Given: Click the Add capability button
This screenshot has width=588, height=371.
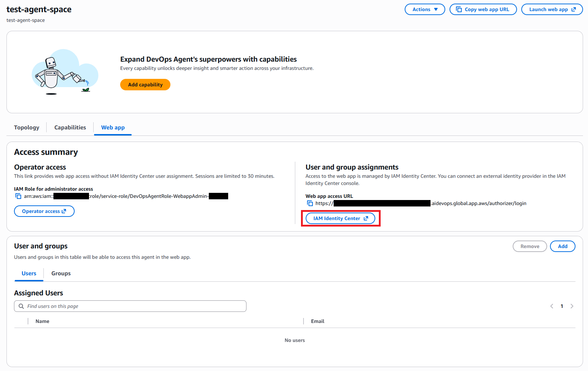Looking at the screenshot, I should pyautogui.click(x=145, y=85).
